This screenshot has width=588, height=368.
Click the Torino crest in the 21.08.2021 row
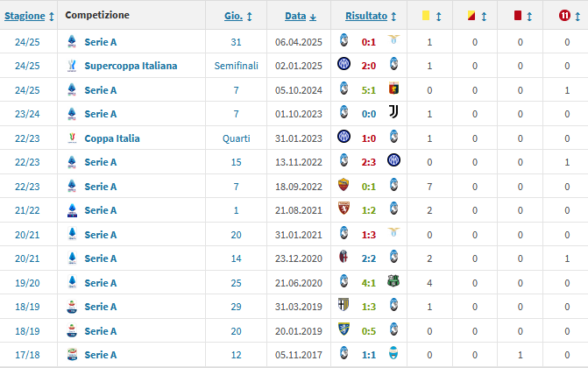pos(344,210)
